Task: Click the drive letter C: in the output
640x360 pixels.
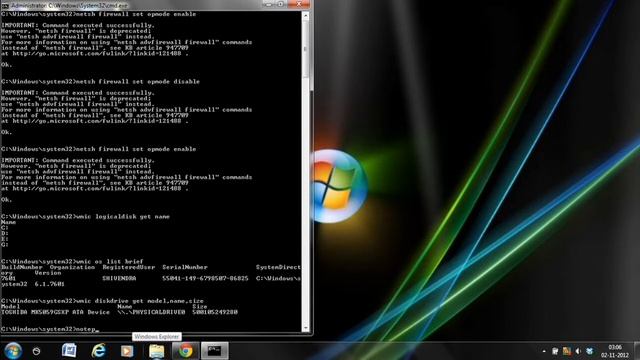Action: tap(4, 228)
